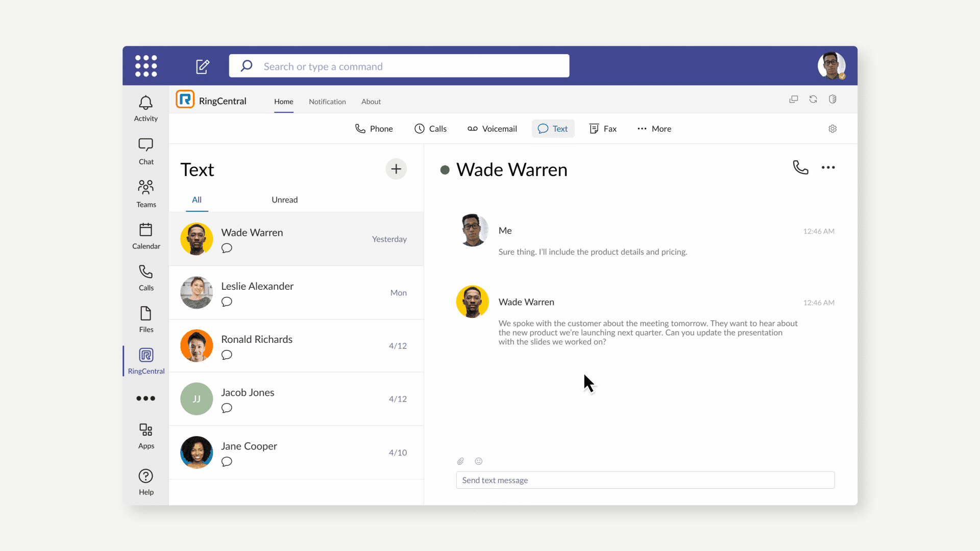Open the app launcher grid icon
The height and width of the screenshot is (551, 980).
146,66
